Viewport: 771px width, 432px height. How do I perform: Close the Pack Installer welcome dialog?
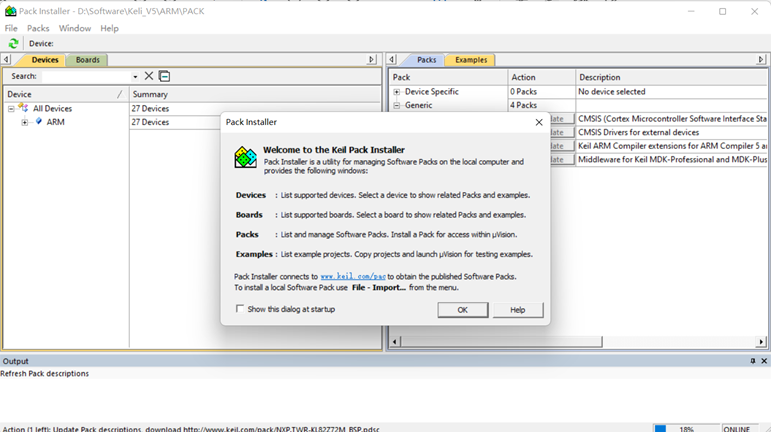pos(539,122)
